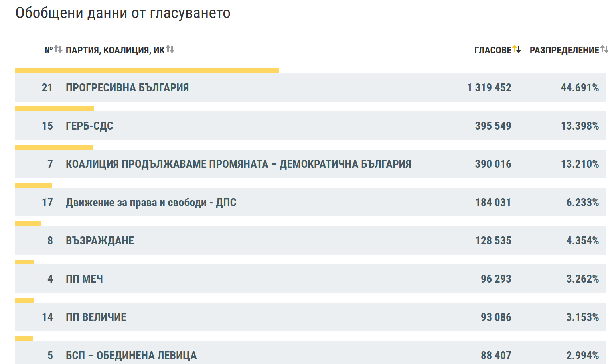This screenshot has width=608, height=364.
Task: Sort by № column arrows icon
Action: click(x=58, y=49)
